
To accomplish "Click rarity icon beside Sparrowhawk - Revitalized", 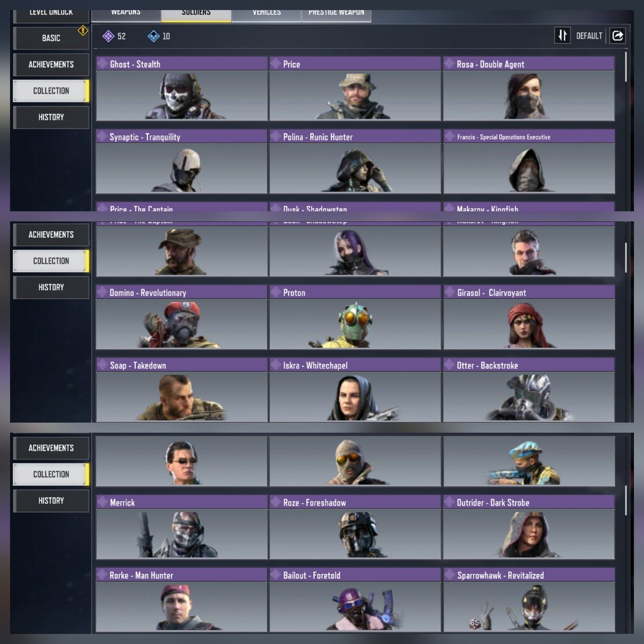I will click(x=449, y=575).
